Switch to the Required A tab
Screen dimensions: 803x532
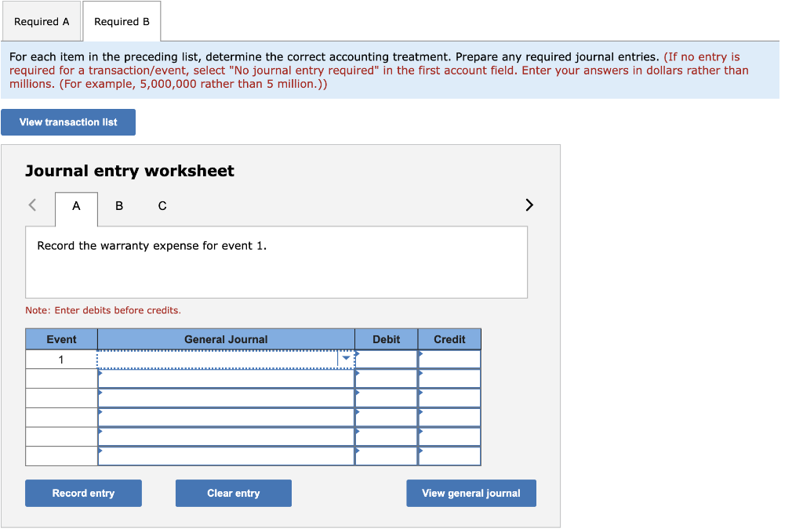pos(41,21)
